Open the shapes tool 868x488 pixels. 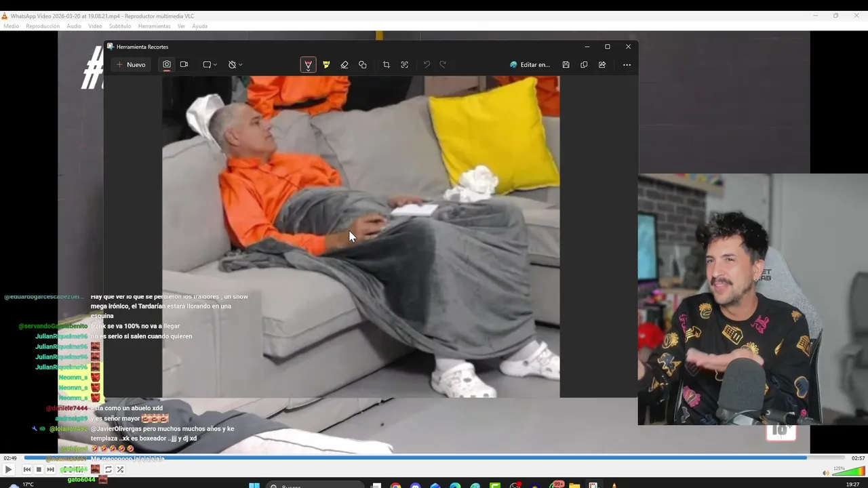363,64
